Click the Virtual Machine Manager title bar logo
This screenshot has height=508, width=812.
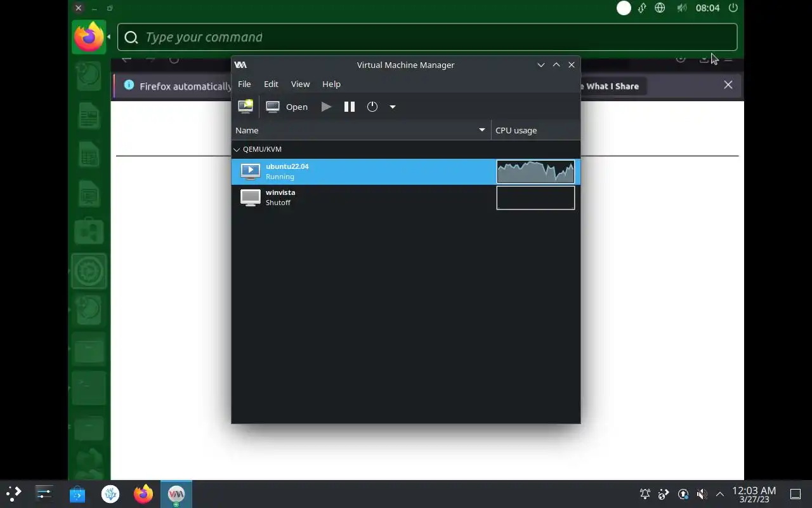240,65
